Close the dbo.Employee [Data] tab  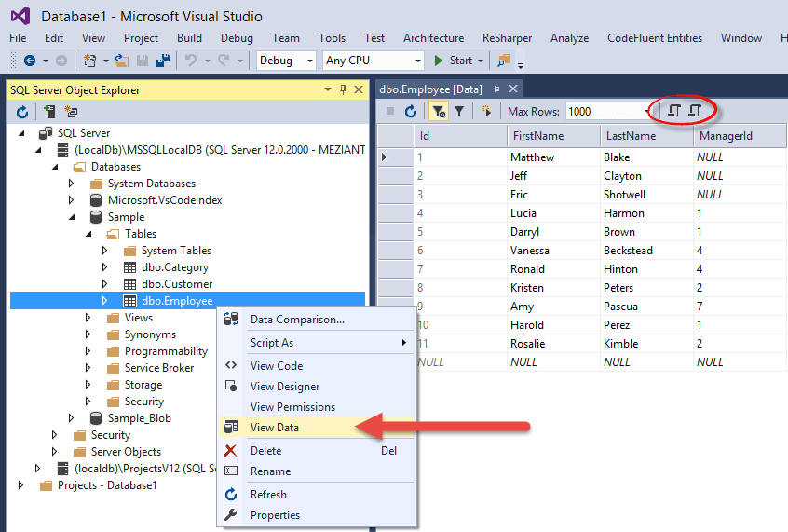[x=513, y=89]
